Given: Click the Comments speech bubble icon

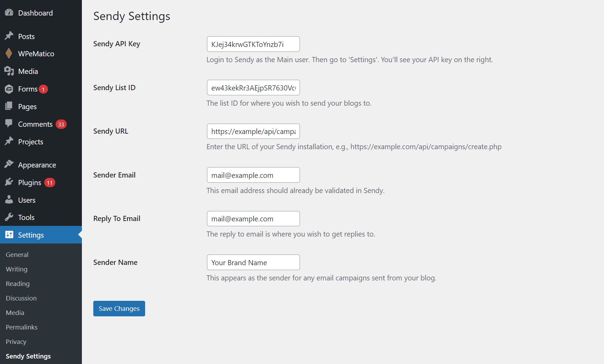Looking at the screenshot, I should click(9, 124).
